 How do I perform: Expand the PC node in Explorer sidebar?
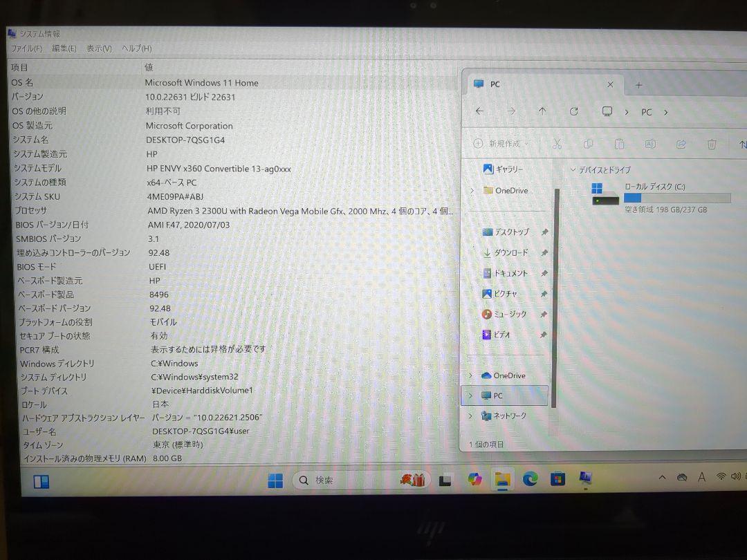[471, 395]
